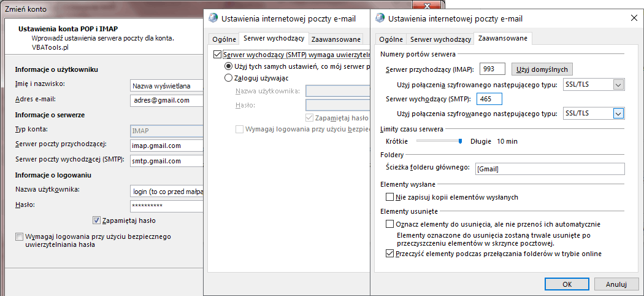Click globe icon in middle settings dialog title

[213, 18]
